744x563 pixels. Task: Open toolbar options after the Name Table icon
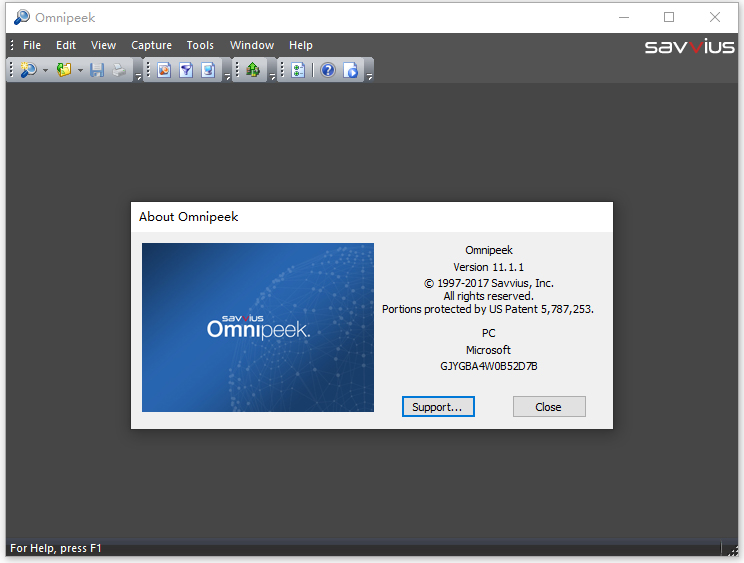click(227, 76)
